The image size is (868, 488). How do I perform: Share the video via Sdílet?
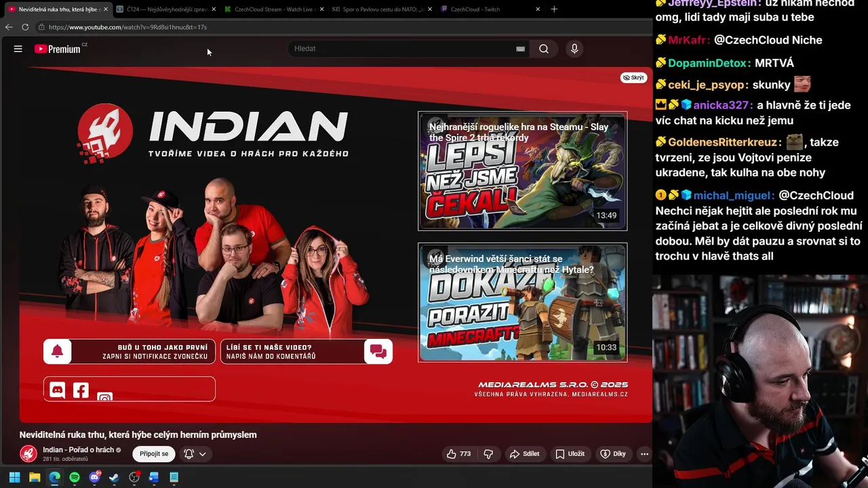pos(525,454)
